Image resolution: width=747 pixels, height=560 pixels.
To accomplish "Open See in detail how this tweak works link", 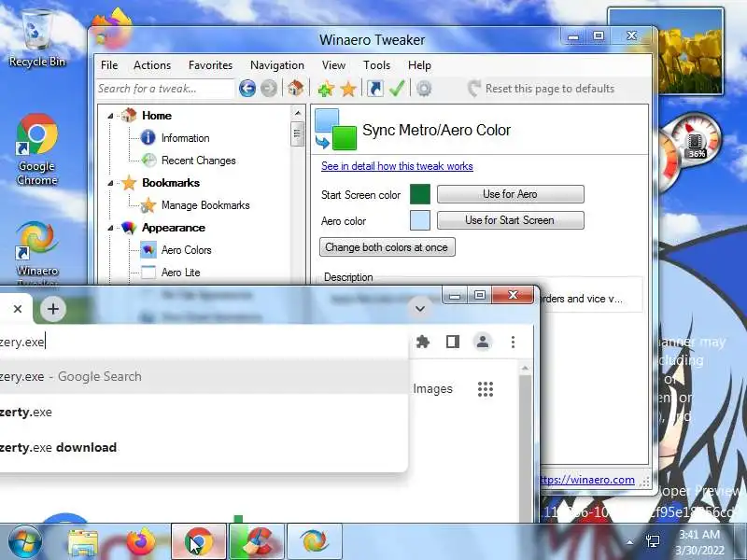I will pyautogui.click(x=397, y=166).
